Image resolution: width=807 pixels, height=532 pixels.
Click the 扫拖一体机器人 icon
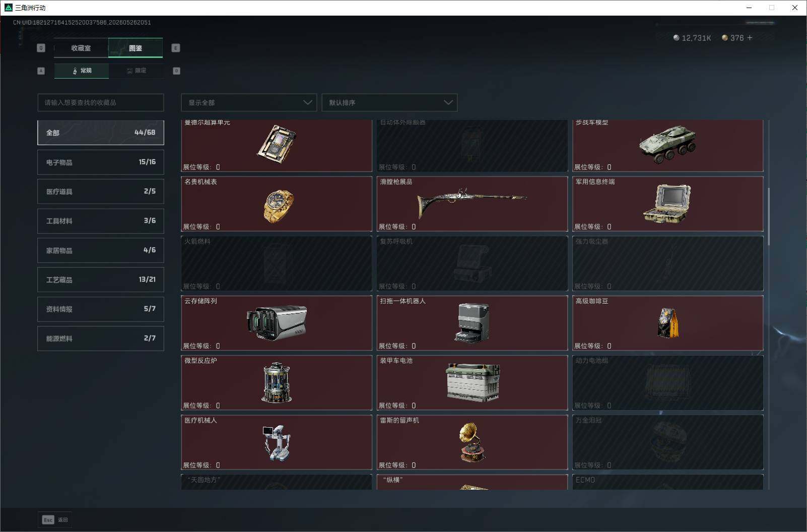pos(473,323)
